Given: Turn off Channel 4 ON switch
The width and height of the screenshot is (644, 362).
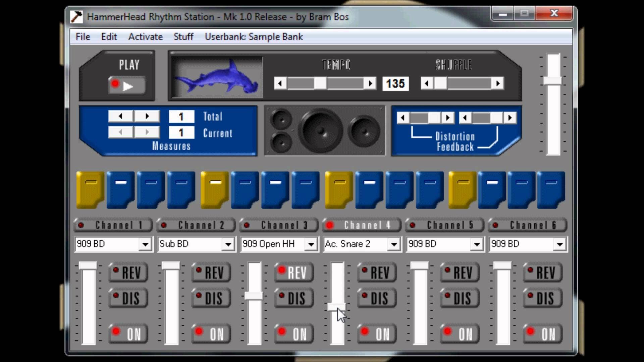Looking at the screenshot, I should click(x=377, y=334).
